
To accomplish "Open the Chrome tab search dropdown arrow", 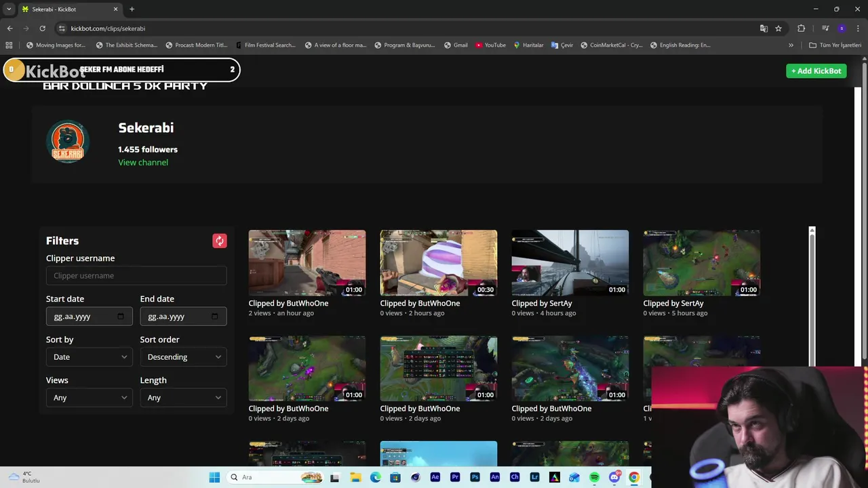I will (x=9, y=9).
